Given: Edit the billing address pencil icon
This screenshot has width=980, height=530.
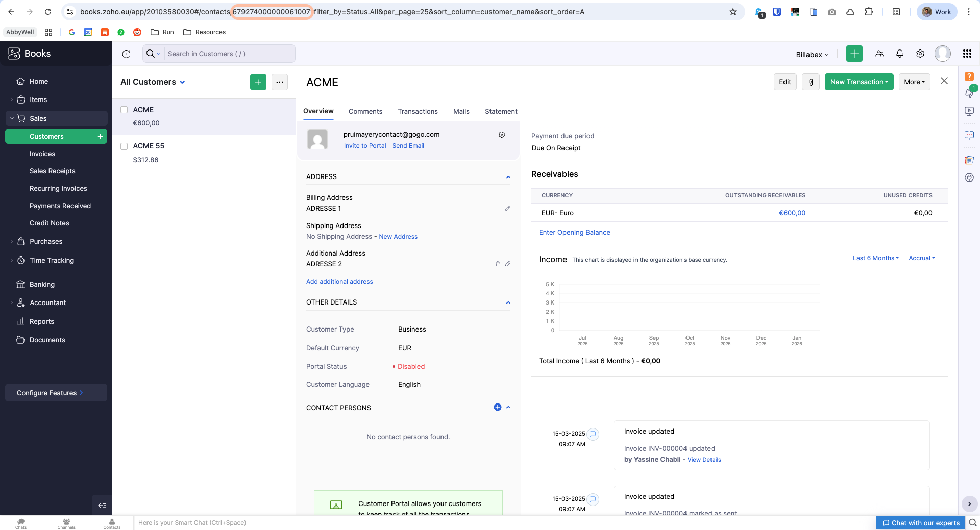Looking at the screenshot, I should [x=508, y=208].
